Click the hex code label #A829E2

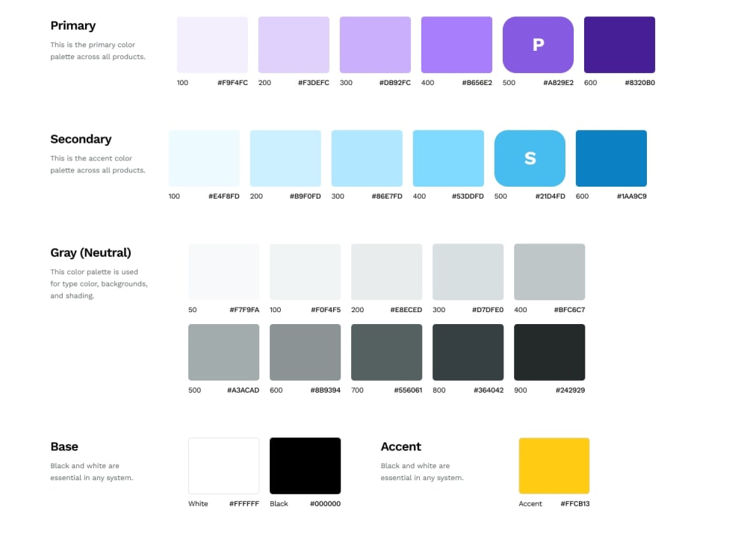click(557, 83)
